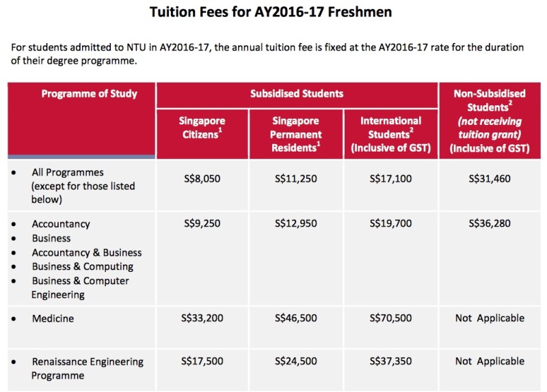This screenshot has height=392, width=547.
Task: Select the "International Students (Inclusive of GST)" header
Action: (390, 134)
